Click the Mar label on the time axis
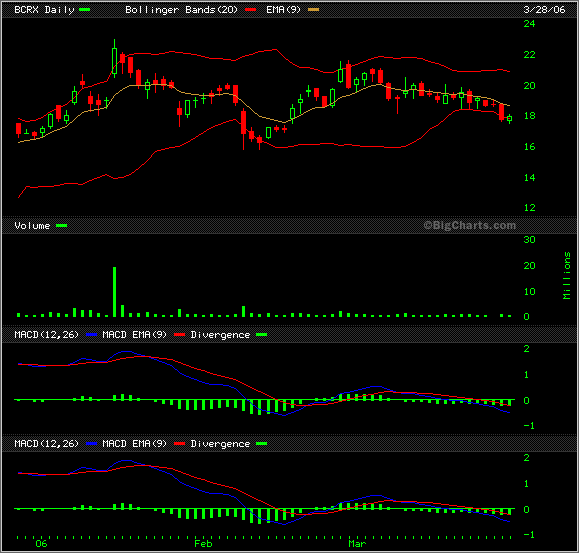The image size is (579, 553). (357, 544)
